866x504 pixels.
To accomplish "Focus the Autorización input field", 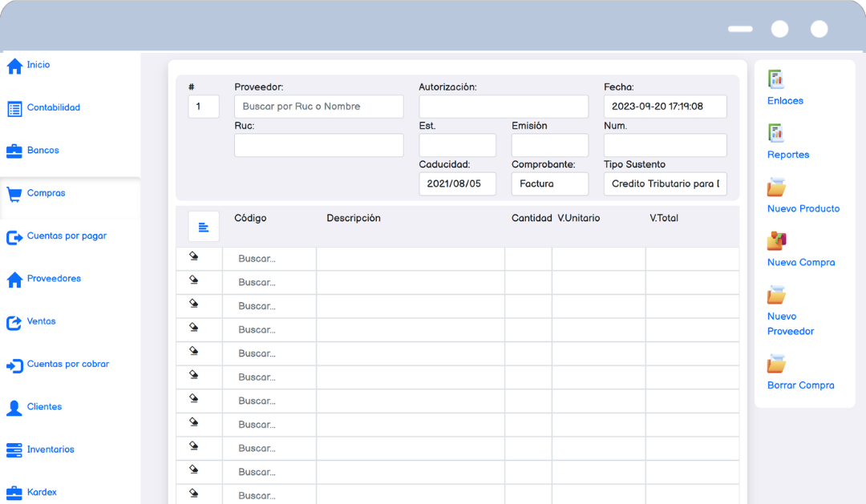I will click(x=504, y=107).
